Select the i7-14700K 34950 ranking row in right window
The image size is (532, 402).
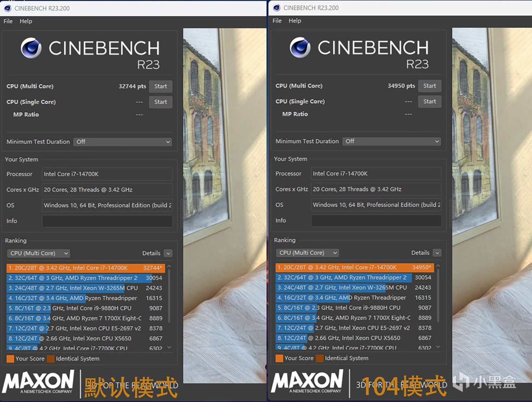tap(355, 267)
